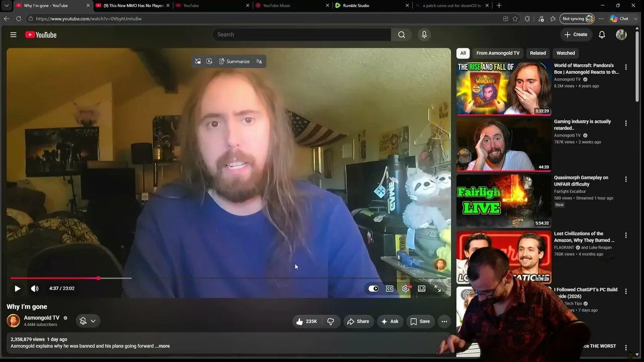Switch to theater mode
644x362 pixels.
coord(422,289)
